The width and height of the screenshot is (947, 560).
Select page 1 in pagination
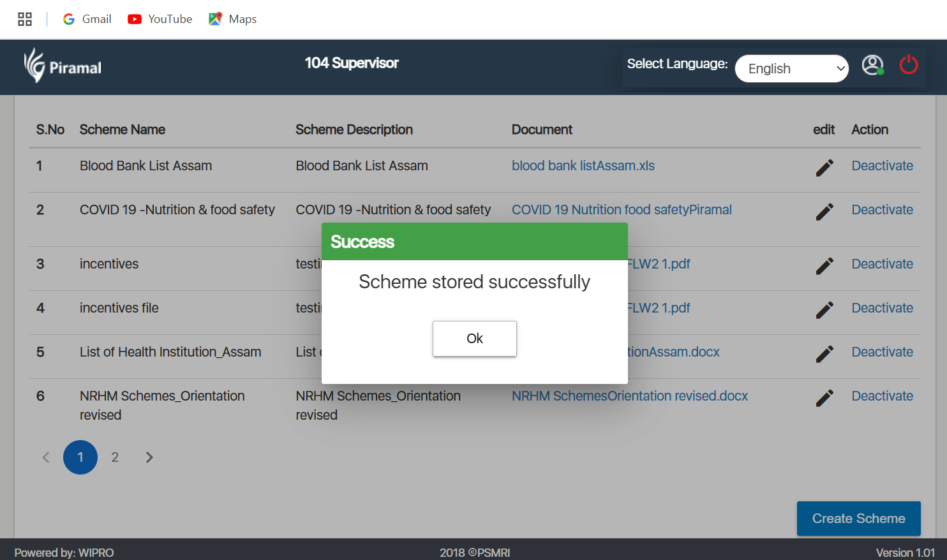point(80,457)
